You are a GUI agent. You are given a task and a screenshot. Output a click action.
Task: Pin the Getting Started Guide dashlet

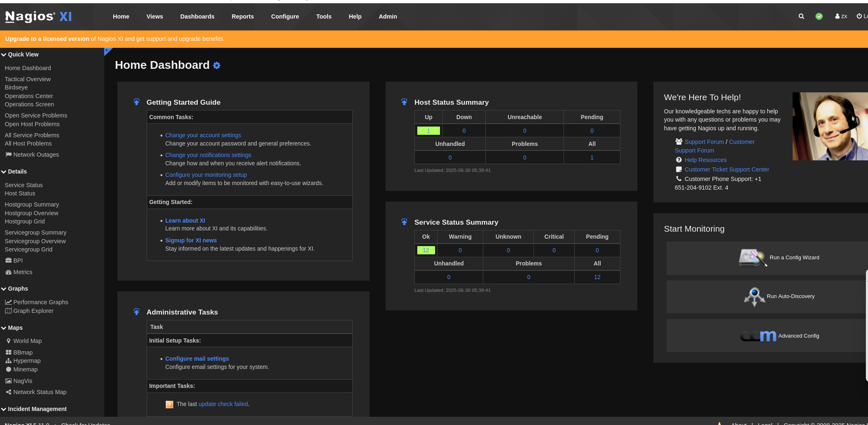click(136, 102)
